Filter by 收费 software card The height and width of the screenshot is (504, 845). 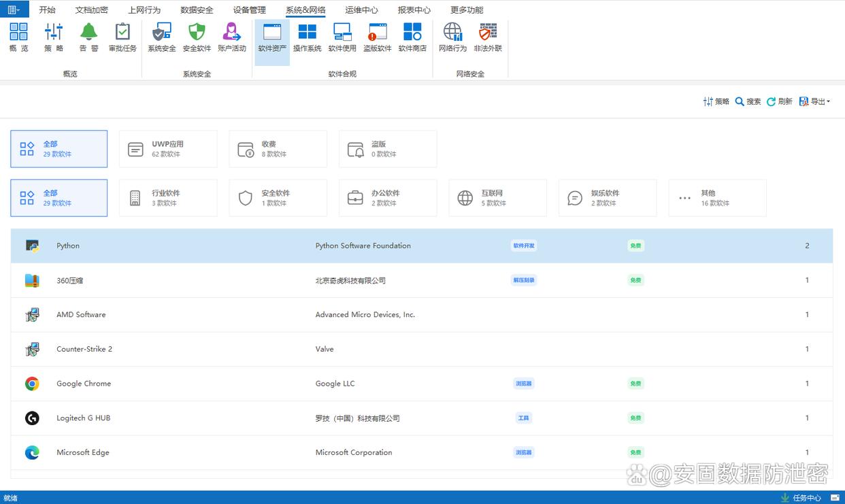pyautogui.click(x=278, y=149)
